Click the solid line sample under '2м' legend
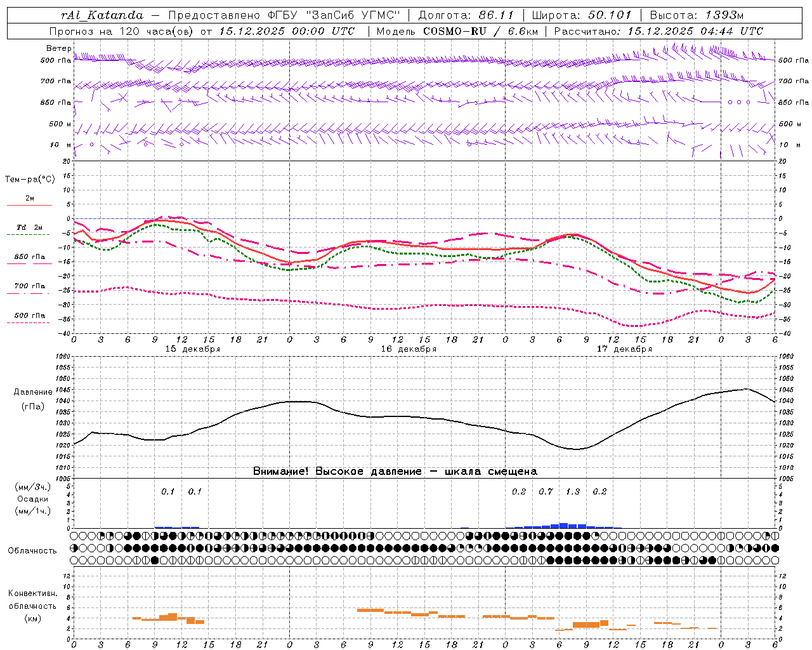This screenshot has height=650, width=812. (29, 206)
